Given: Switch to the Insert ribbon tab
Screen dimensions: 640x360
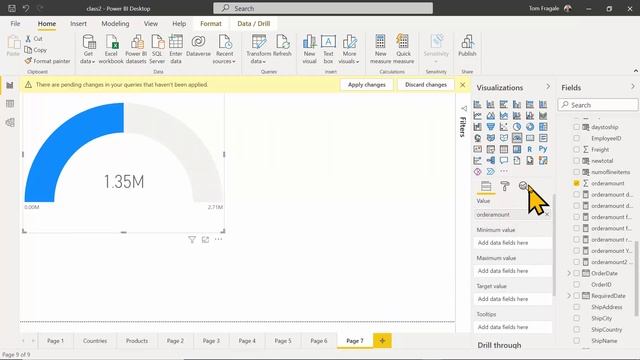Looking at the screenshot, I should [78, 24].
